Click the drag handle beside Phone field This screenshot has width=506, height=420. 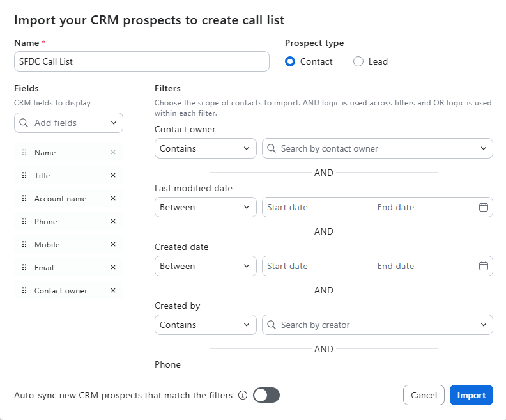tap(24, 222)
